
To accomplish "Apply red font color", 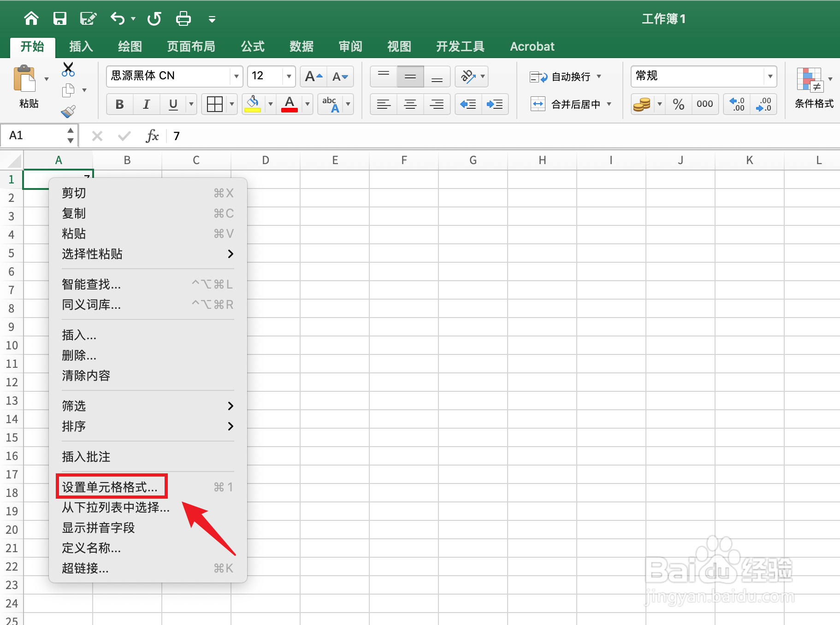I will 290,104.
